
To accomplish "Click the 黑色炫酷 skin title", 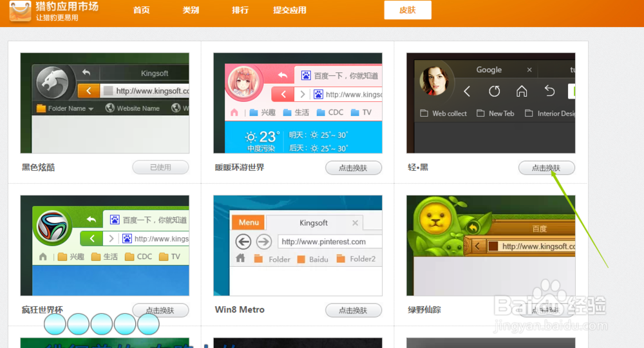I will pos(38,167).
